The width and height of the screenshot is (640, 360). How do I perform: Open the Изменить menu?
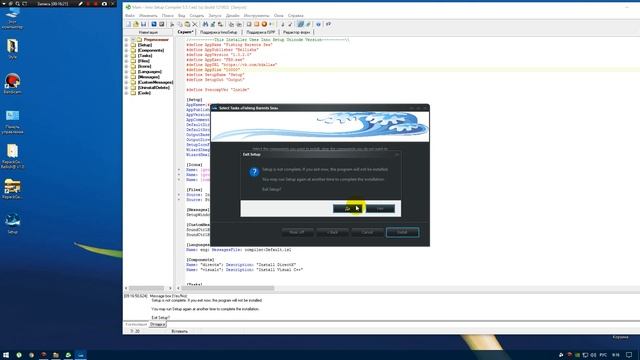148,16
